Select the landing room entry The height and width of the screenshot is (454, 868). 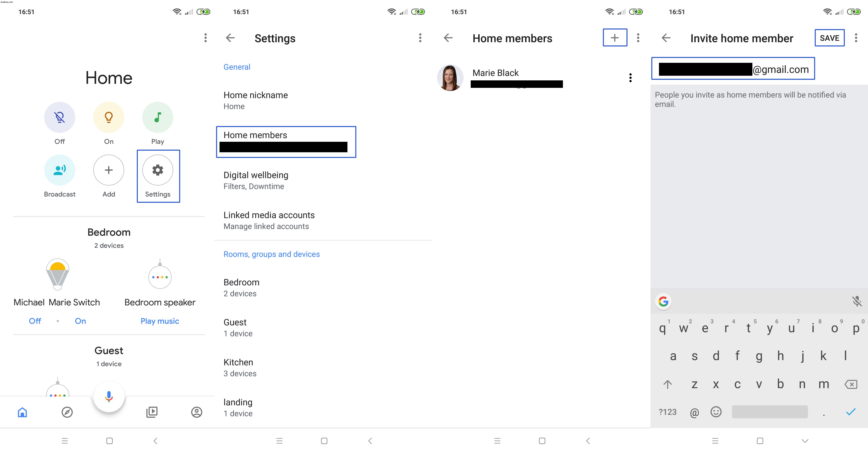[x=323, y=408]
